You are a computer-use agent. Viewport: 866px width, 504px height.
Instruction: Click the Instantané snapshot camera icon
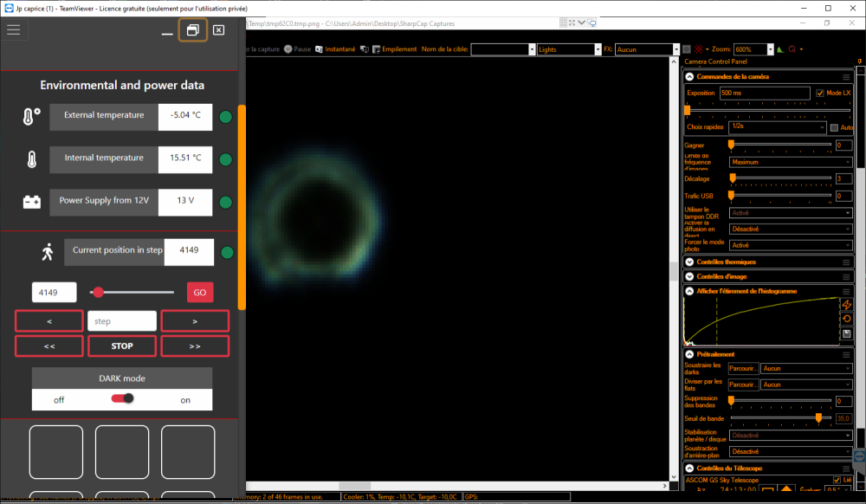click(319, 49)
